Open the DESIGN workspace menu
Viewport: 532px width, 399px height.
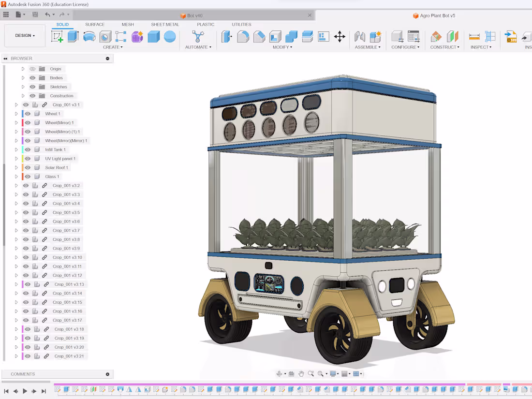pos(24,35)
